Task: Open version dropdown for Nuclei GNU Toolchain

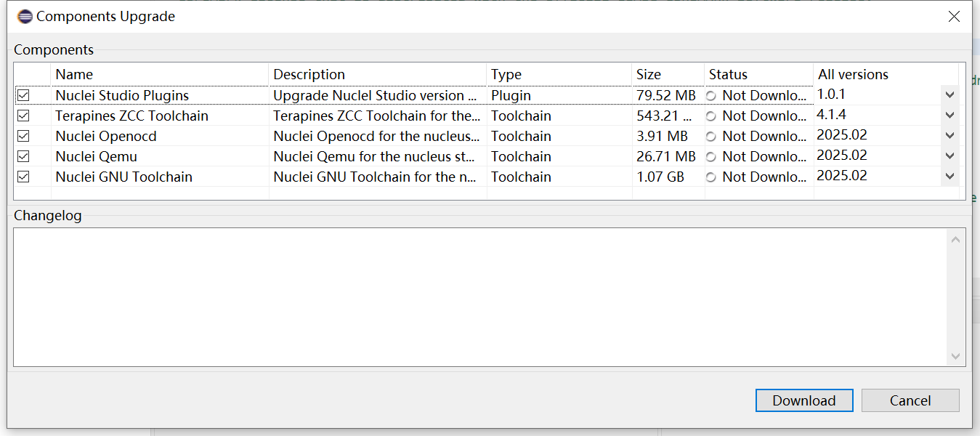Action: (949, 177)
